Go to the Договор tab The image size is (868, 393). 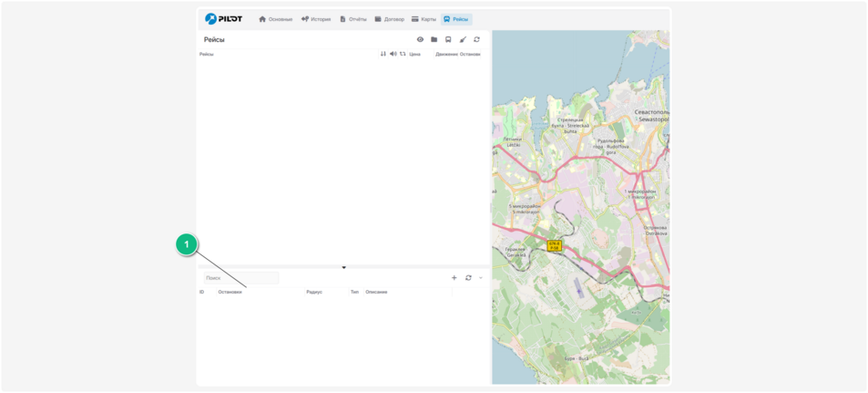[x=390, y=19]
